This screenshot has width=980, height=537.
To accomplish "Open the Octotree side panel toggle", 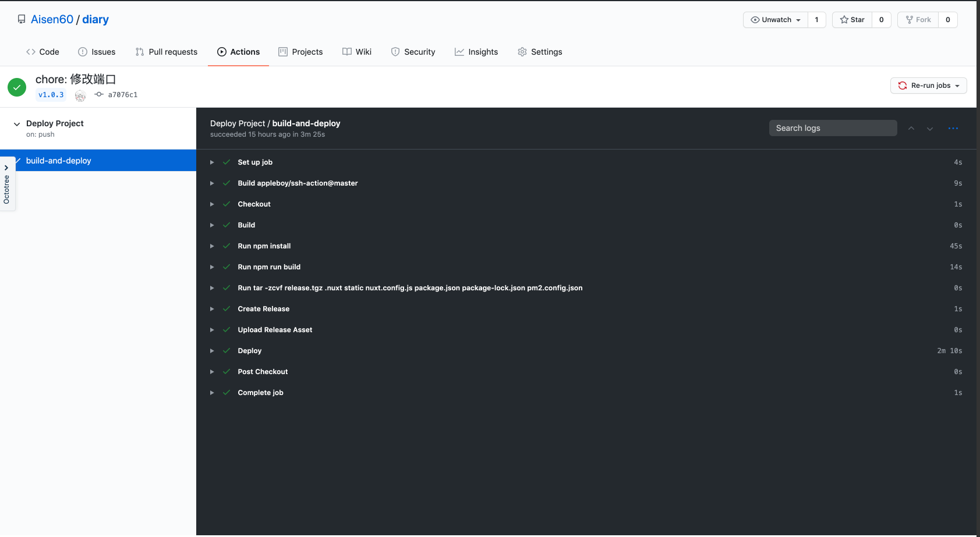I will 6,184.
